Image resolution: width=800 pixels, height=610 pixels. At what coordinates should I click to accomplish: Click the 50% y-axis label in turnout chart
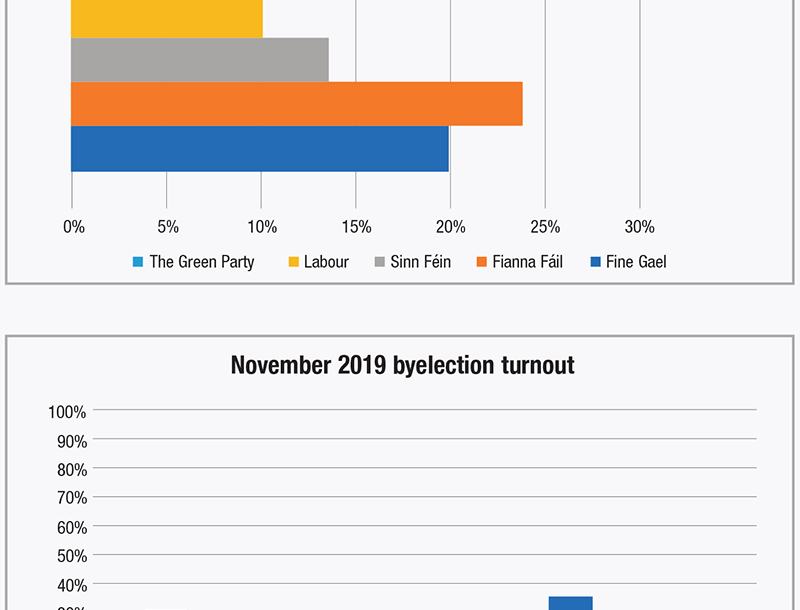pos(70,556)
